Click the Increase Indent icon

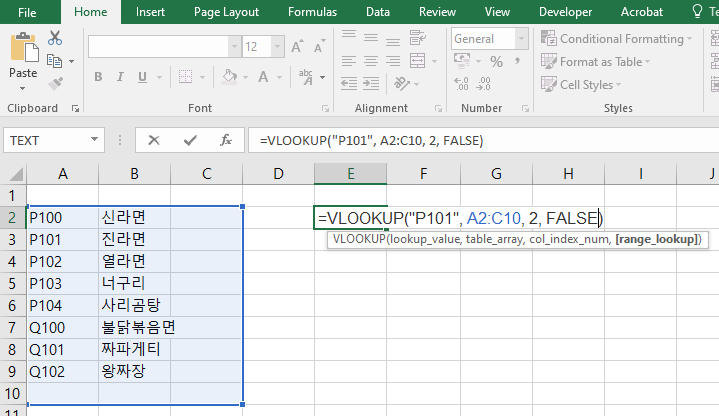point(371,83)
